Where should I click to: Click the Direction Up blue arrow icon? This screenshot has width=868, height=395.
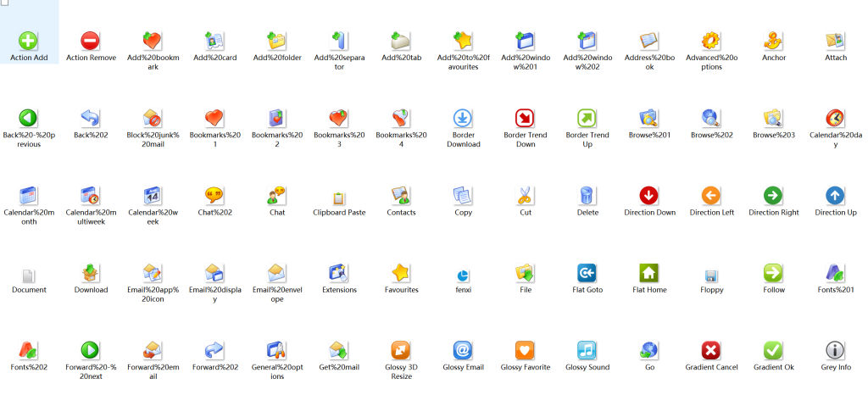tap(835, 196)
